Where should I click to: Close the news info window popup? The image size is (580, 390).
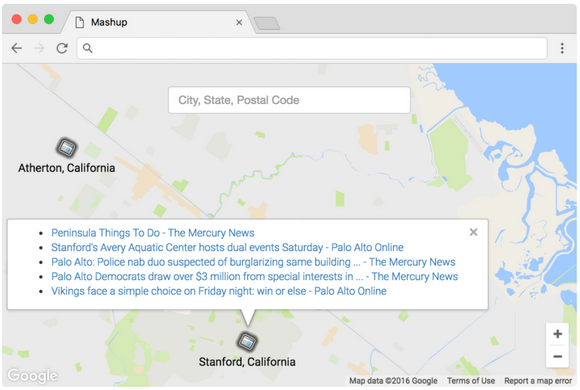point(473,232)
